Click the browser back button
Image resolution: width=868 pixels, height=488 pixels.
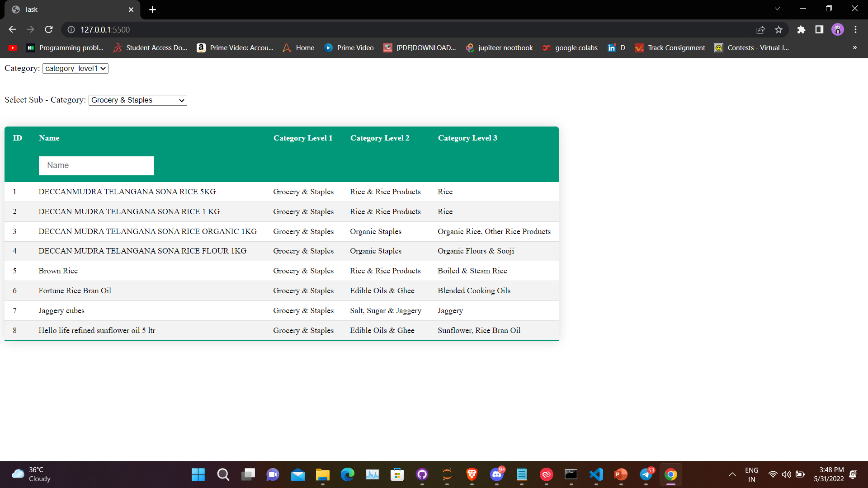(12, 29)
